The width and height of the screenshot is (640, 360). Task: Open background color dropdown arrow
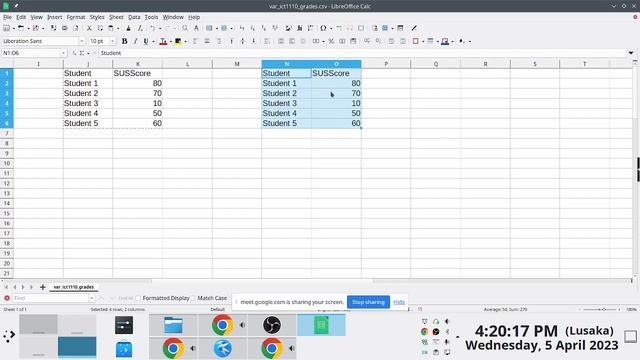tap(185, 41)
